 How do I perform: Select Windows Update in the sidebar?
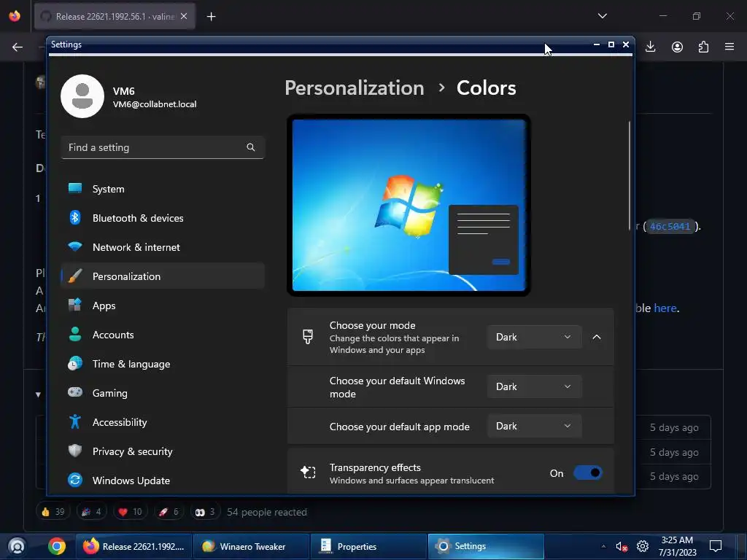pyautogui.click(x=163, y=480)
